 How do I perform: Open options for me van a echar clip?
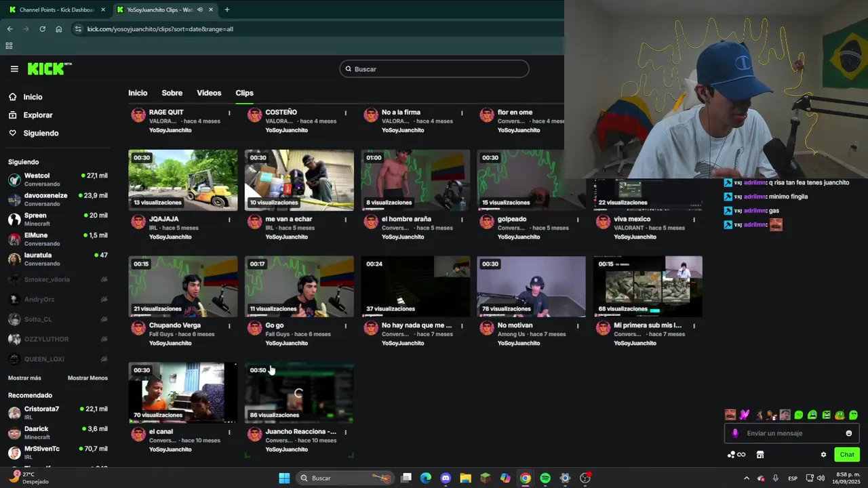click(346, 220)
